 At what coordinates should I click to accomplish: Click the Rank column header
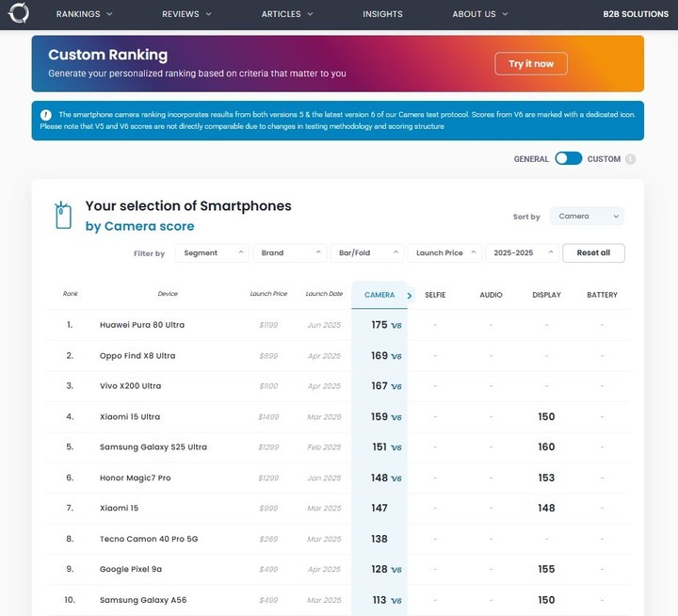point(70,294)
